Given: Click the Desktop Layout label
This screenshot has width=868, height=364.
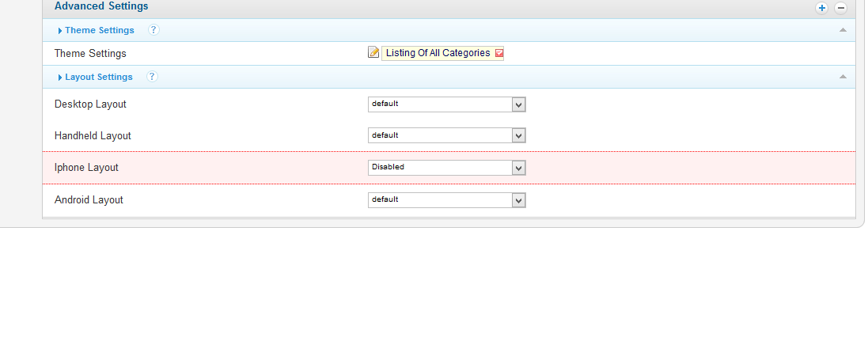Looking at the screenshot, I should (90, 104).
